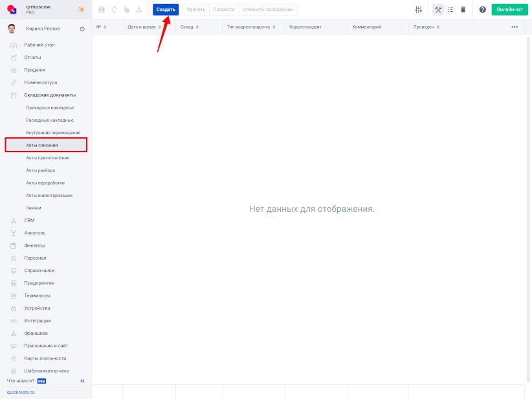Open Франшиза menu item

click(36, 334)
